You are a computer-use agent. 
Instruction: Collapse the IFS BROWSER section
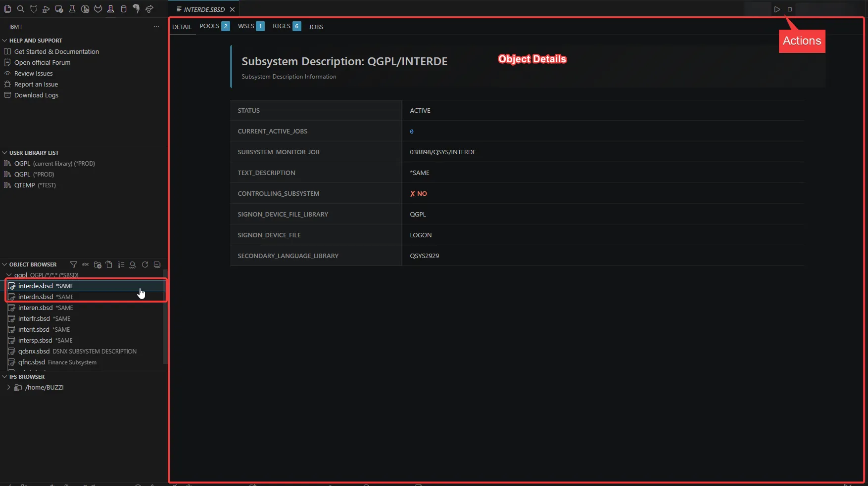point(5,377)
